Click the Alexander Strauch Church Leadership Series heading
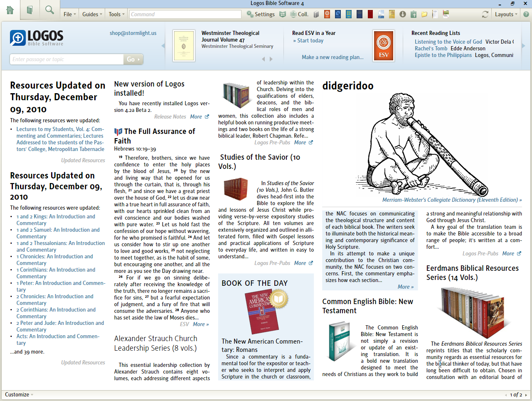 (x=156, y=343)
